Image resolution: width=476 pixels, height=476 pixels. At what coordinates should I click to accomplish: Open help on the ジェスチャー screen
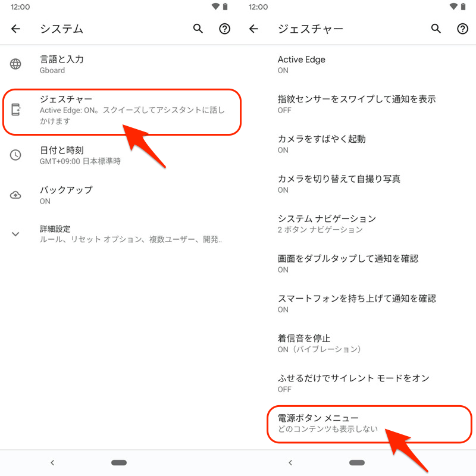tap(463, 29)
